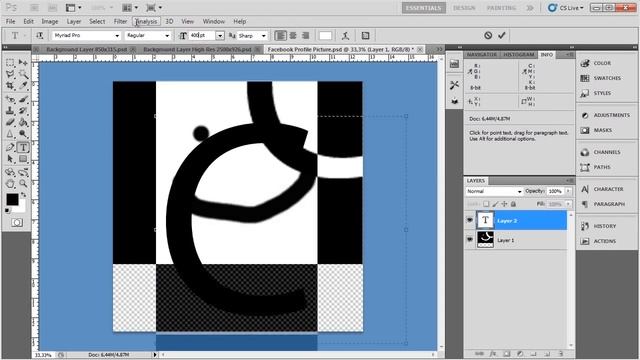Open the CS Live menu

[566, 8]
